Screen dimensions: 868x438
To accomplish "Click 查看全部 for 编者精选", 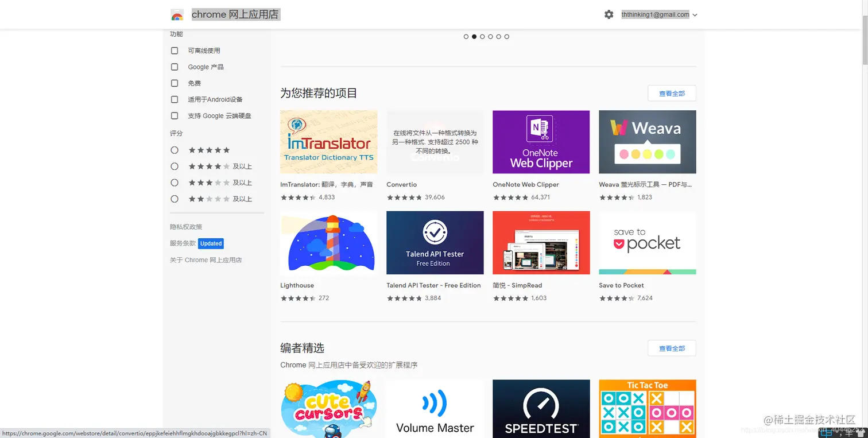I will pos(672,348).
